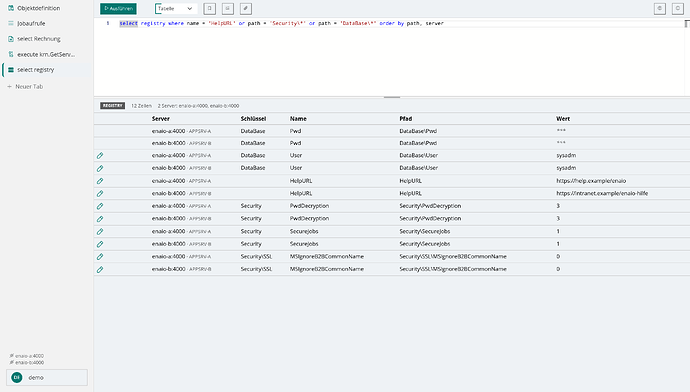Switch to the select Rechnung tab
Viewport: 690px width, 392px height.
click(x=46, y=39)
